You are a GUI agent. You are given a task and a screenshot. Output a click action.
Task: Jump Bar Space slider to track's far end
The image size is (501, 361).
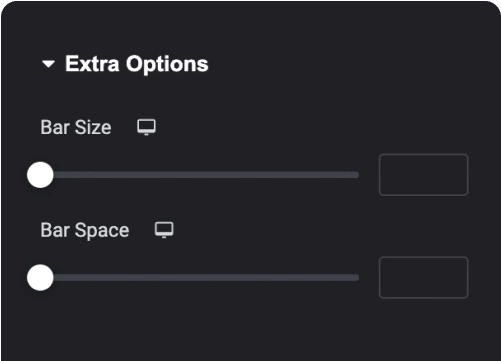tap(357, 277)
